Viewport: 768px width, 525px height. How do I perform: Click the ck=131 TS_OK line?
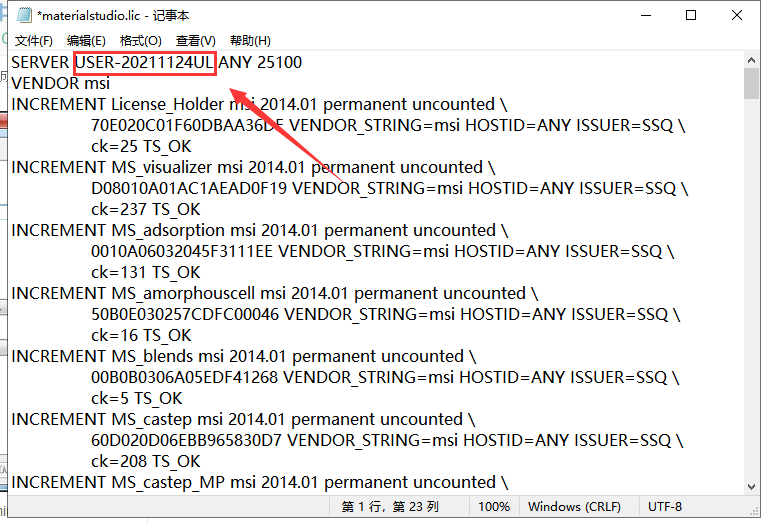(145, 273)
